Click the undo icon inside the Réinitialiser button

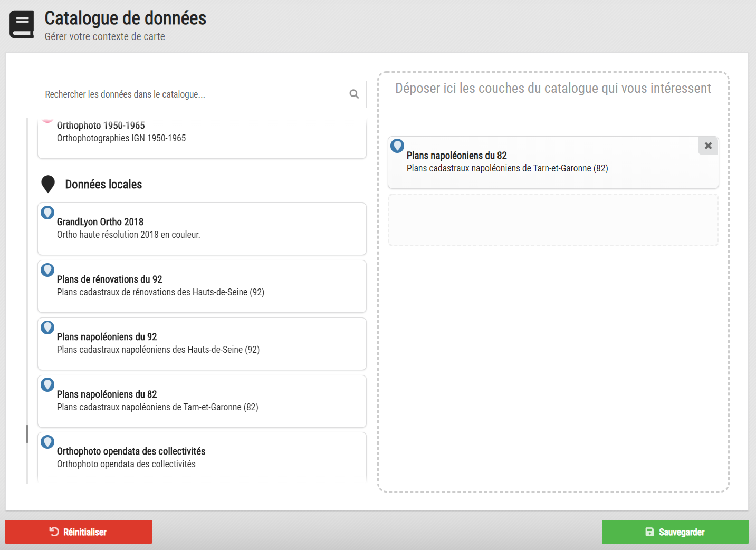tap(52, 532)
